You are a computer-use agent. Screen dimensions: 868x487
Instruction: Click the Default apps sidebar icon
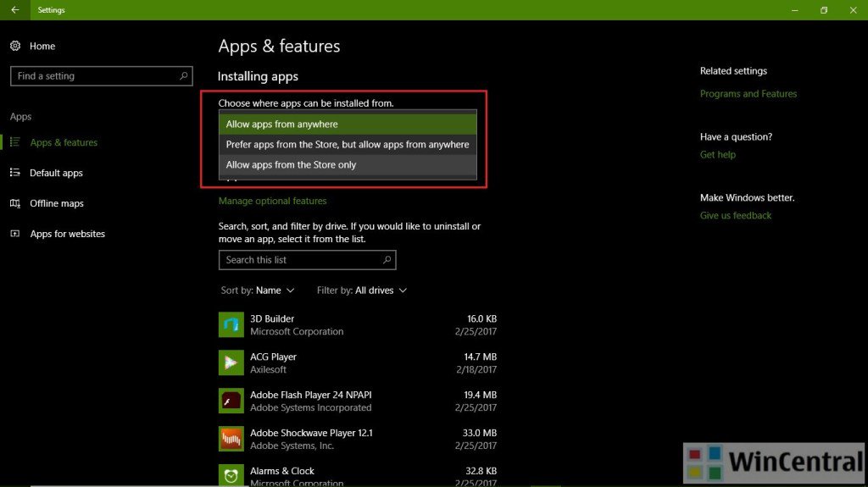click(x=15, y=173)
